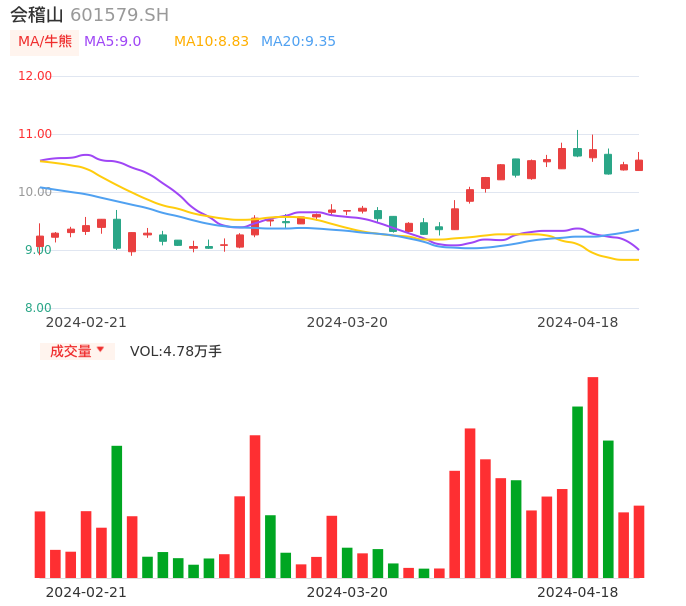
Task: Toggle the purple MA5:9.0 line legend
Action: [112, 42]
